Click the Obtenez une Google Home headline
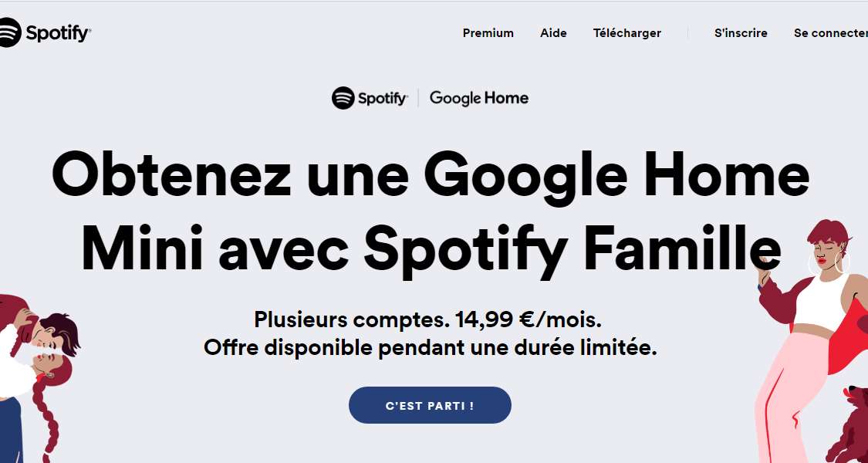 [x=431, y=175]
